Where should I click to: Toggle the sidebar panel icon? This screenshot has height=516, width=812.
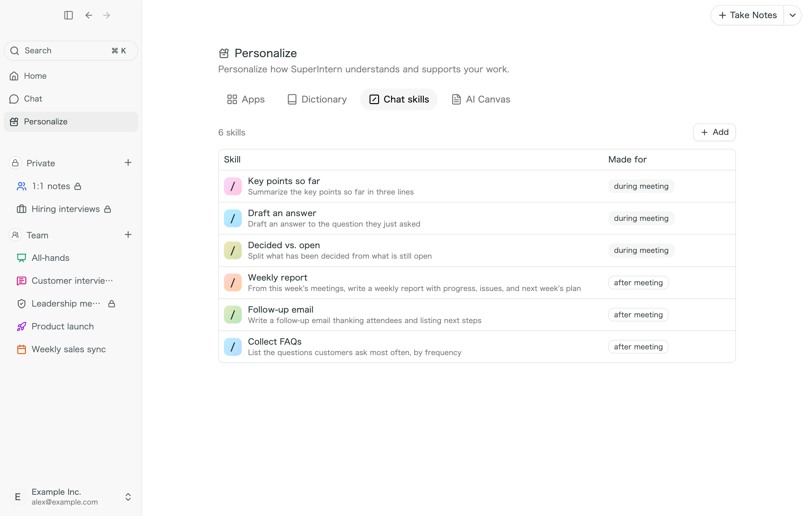69,15
